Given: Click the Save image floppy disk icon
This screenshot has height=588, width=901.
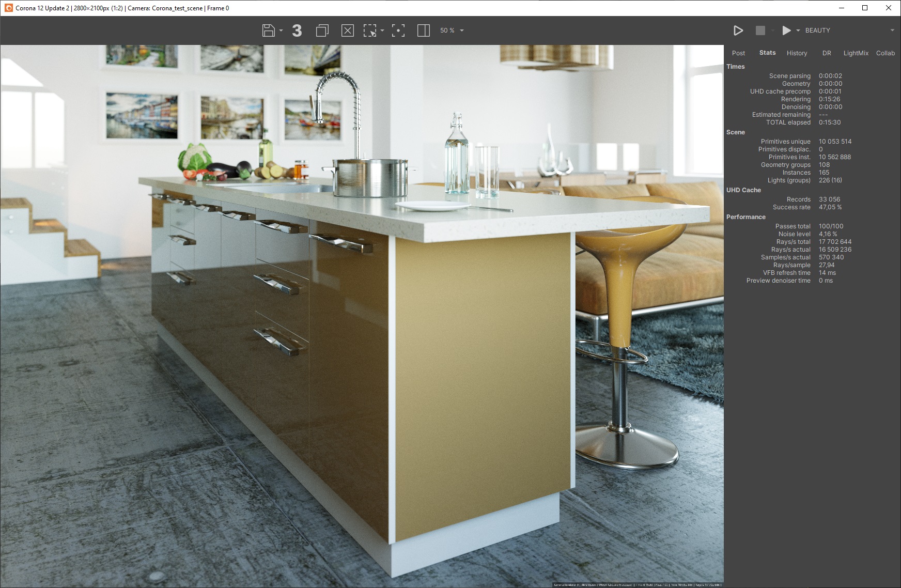Looking at the screenshot, I should [268, 30].
